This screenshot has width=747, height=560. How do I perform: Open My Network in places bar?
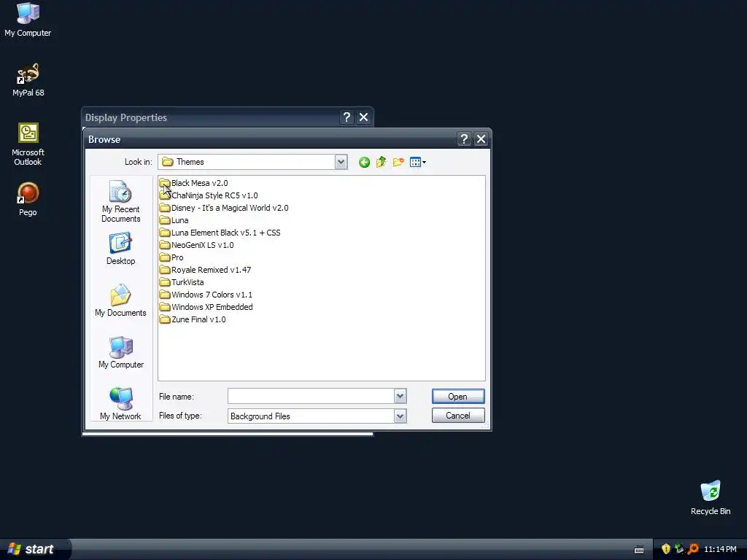coord(120,404)
